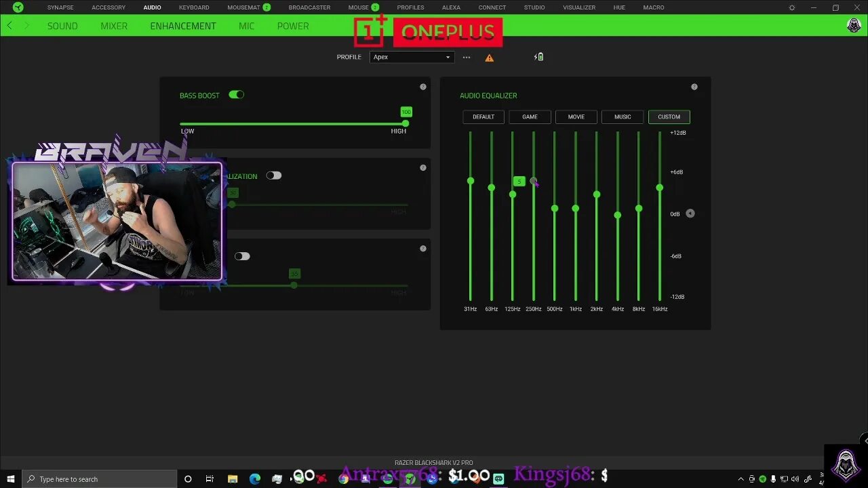Click the bottom enhancement panel slider handle
The width and height of the screenshot is (868, 488).
click(294, 285)
